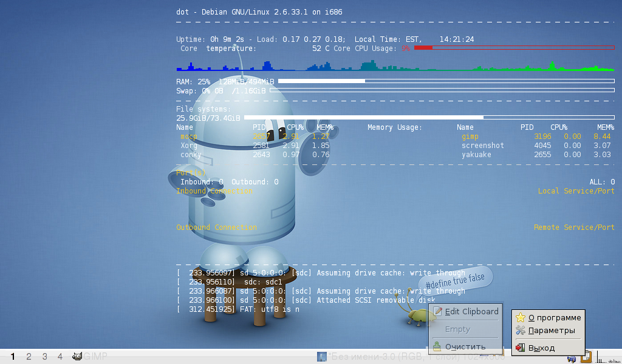Viewport: 622px width, 364px height.
Task: Click the 'Memory Usage:' heading
Action: pos(395,127)
